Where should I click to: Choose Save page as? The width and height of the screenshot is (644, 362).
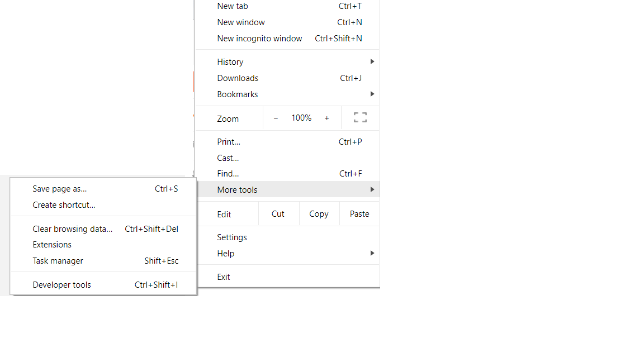(x=59, y=188)
